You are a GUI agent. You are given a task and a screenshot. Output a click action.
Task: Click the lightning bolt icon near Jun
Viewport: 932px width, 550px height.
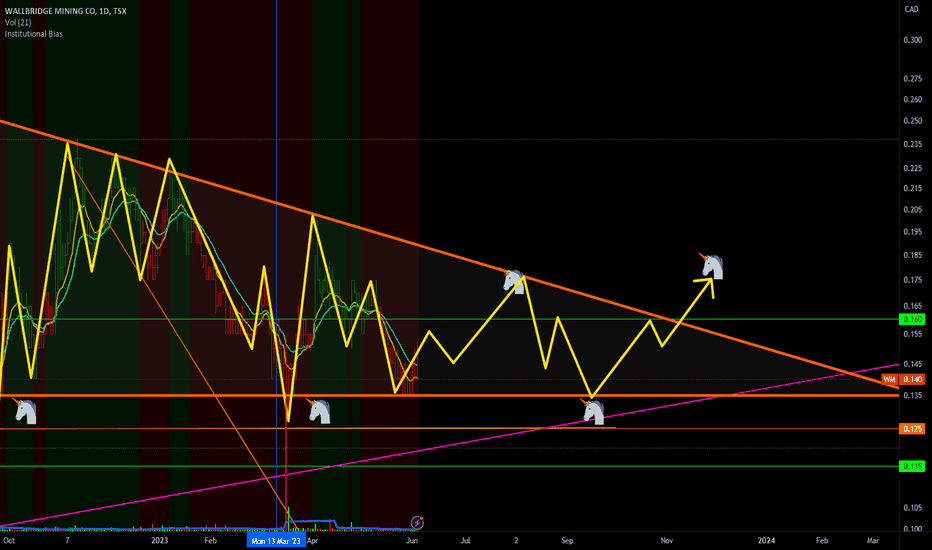(x=417, y=523)
